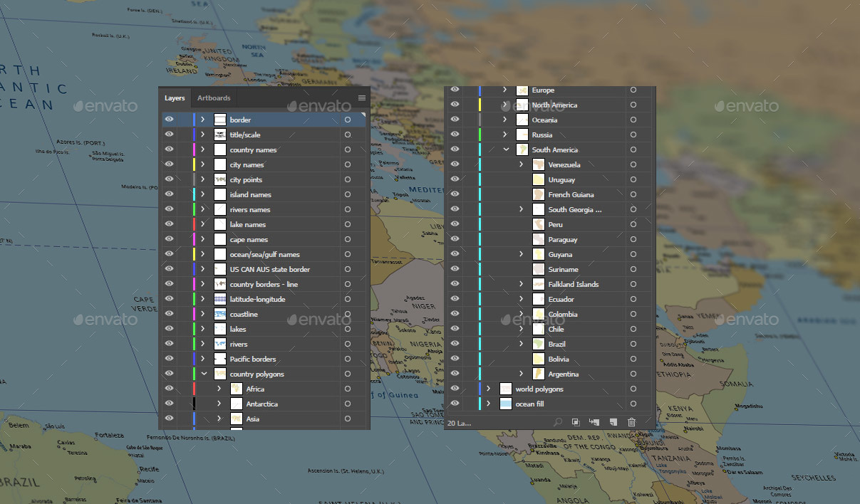Click the Locate Object magnifier icon
The image size is (860, 504).
tap(559, 421)
